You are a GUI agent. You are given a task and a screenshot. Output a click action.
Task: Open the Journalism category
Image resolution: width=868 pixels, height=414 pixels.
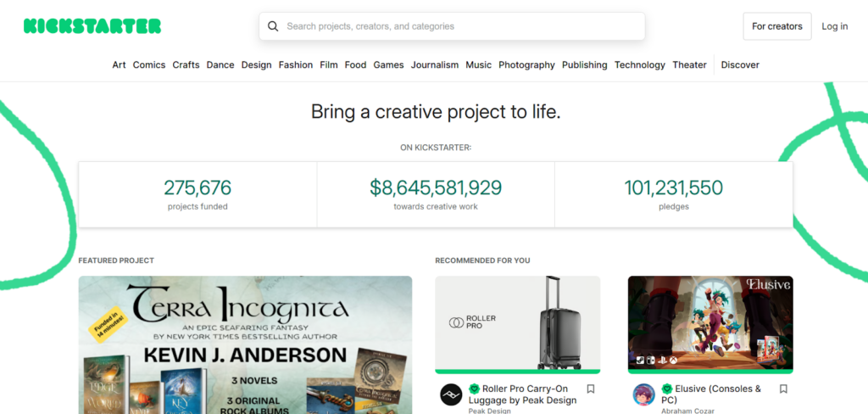[435, 64]
